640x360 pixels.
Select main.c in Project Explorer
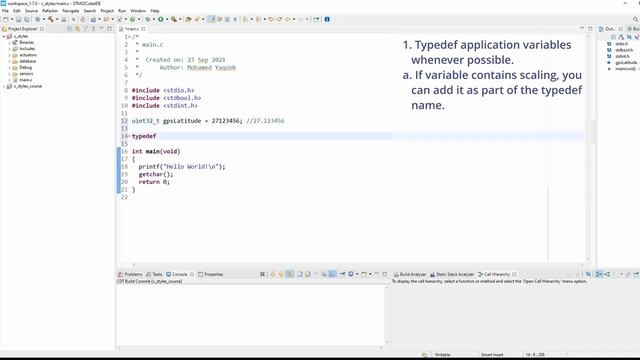25,80
